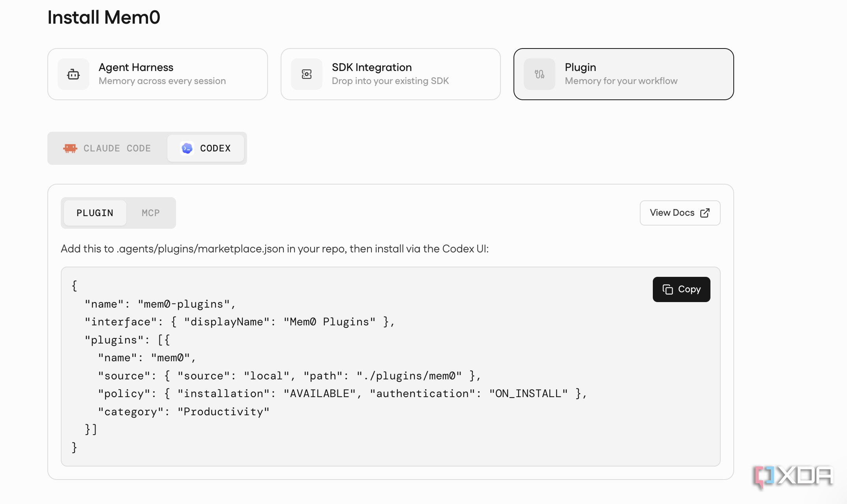Switch to the Codex tab

click(206, 148)
